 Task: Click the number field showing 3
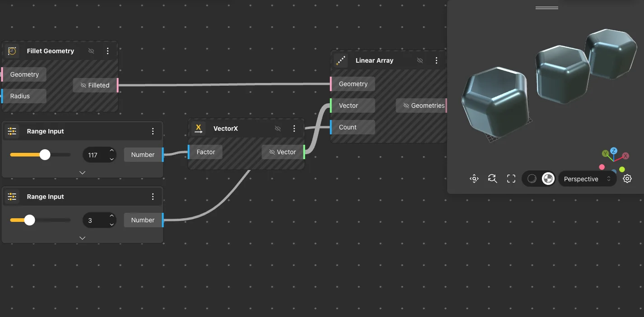pos(95,221)
